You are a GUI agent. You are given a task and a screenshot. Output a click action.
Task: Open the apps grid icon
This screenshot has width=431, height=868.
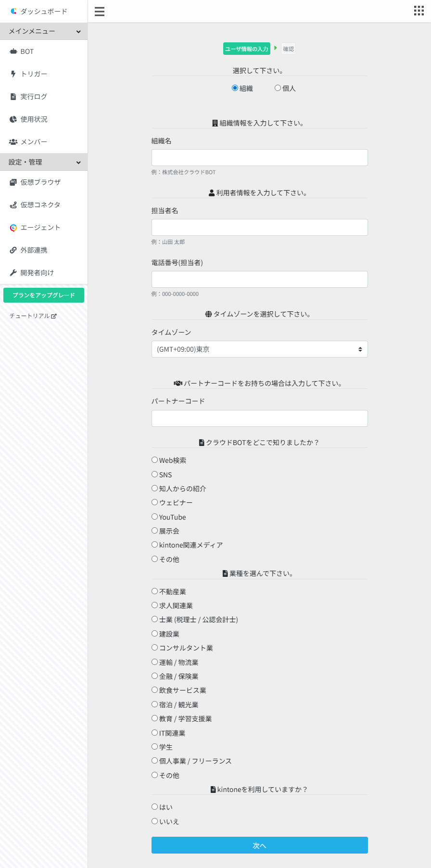pos(419,11)
